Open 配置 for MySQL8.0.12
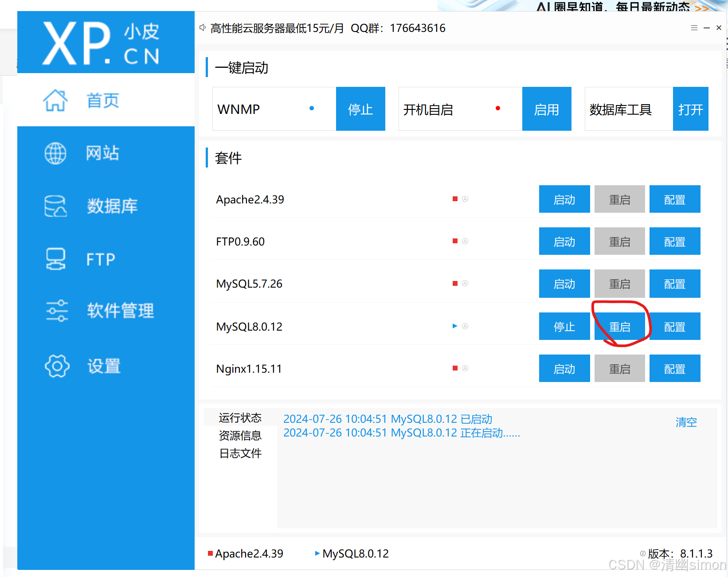The image size is (728, 577). (675, 327)
